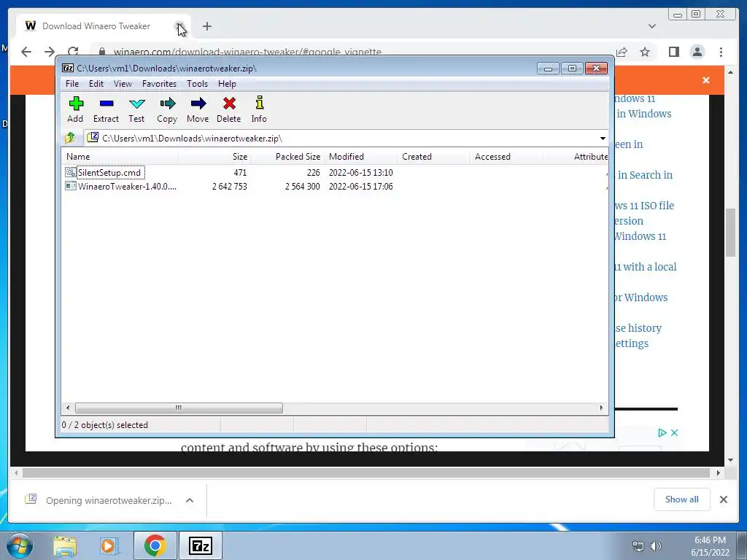Click Show all downloads button
The width and height of the screenshot is (747, 560).
pos(682,499)
